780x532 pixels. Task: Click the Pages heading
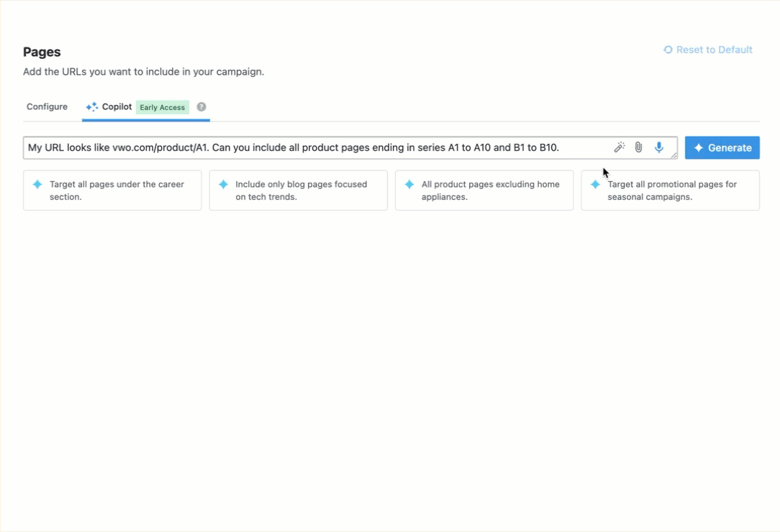pyautogui.click(x=42, y=52)
